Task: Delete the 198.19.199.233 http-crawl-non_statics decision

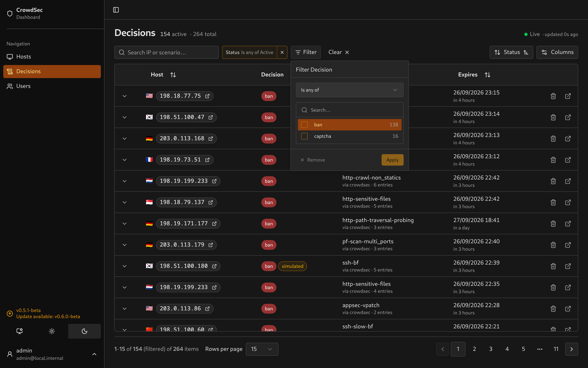Action: pyautogui.click(x=553, y=181)
